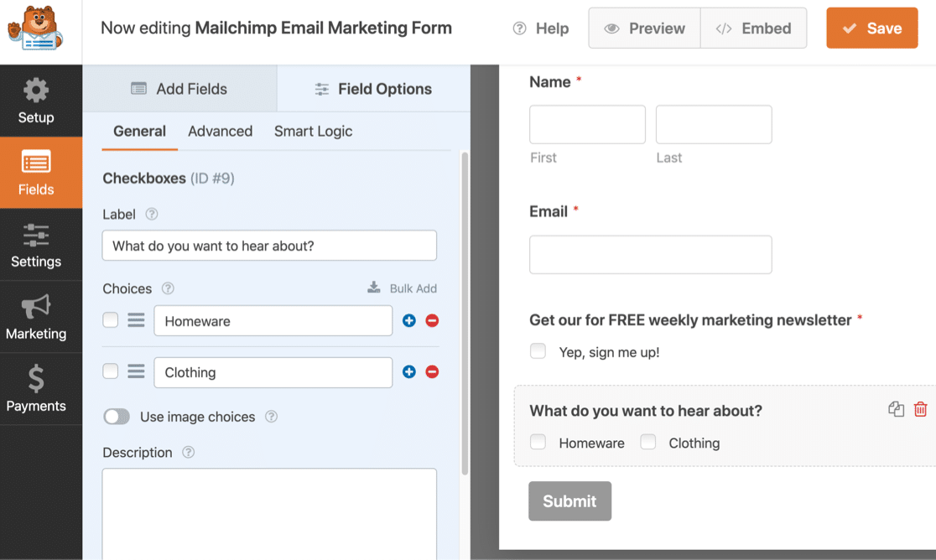Check Clothing box in form preview
This screenshot has width=936, height=560.
tap(647, 442)
